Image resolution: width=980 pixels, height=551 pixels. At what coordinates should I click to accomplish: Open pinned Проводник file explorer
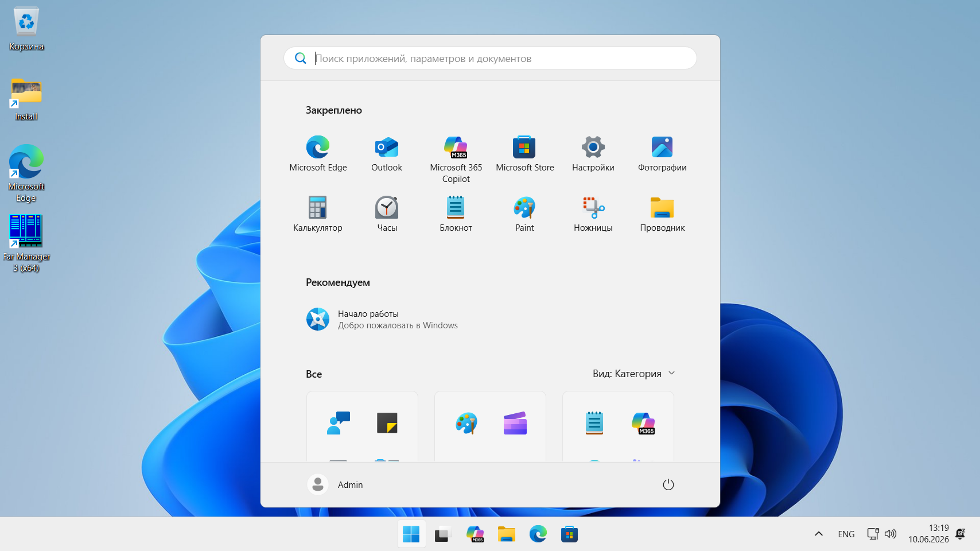click(662, 214)
